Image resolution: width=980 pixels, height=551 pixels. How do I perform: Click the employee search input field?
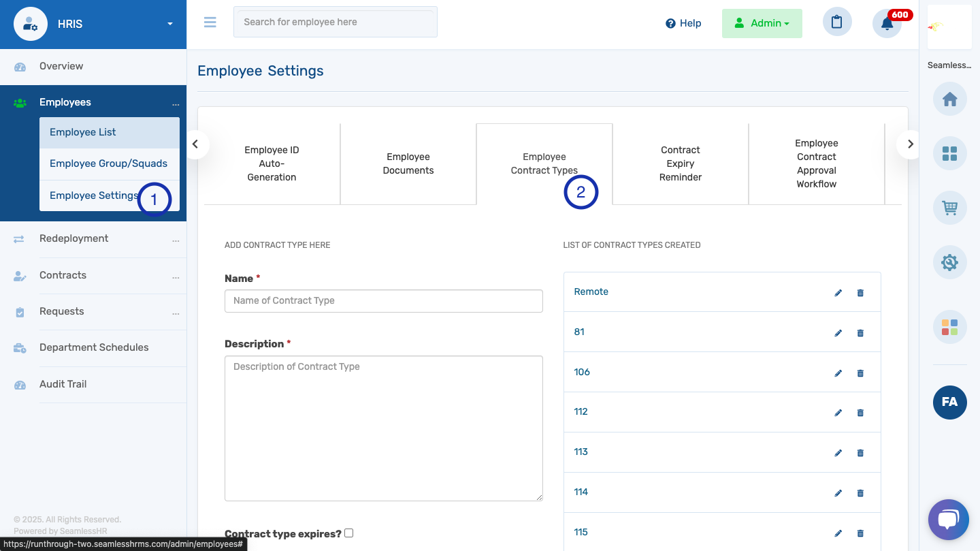[335, 22]
